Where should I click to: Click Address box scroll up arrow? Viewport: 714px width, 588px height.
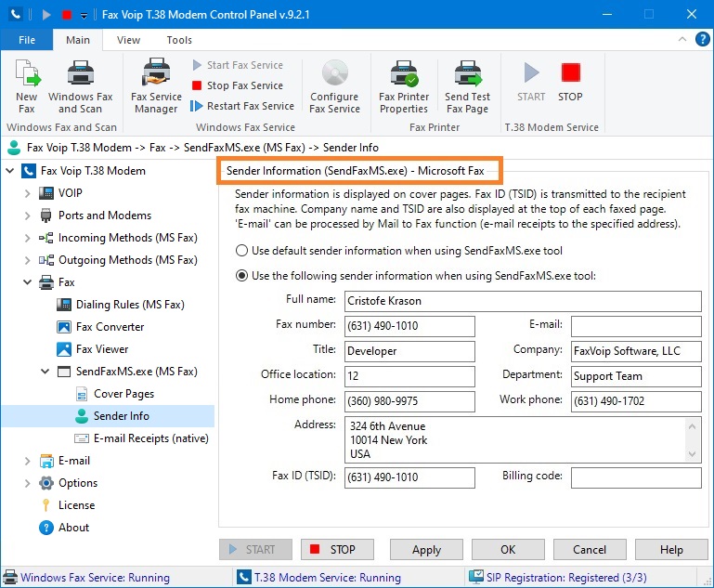coord(692,426)
